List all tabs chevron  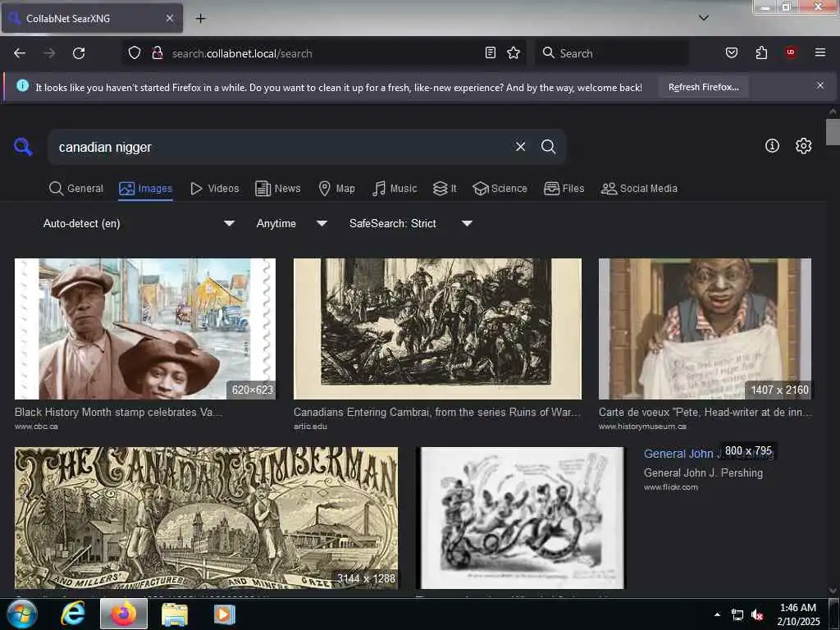point(704,18)
